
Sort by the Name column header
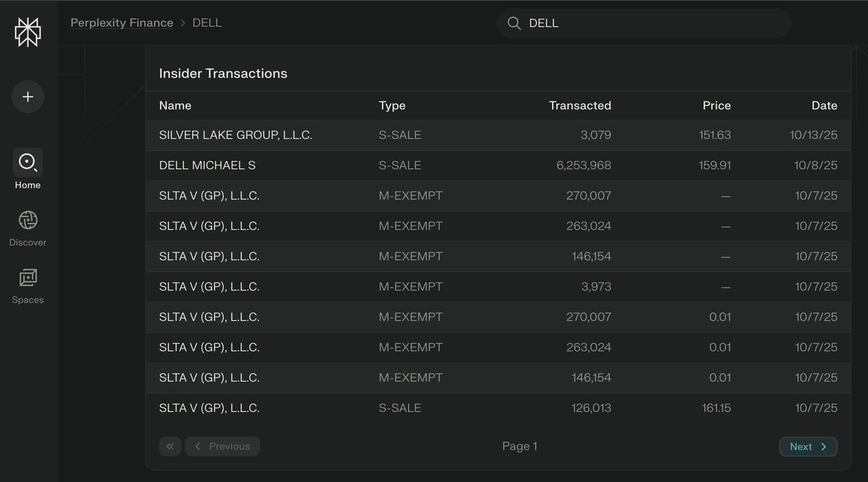coord(175,106)
